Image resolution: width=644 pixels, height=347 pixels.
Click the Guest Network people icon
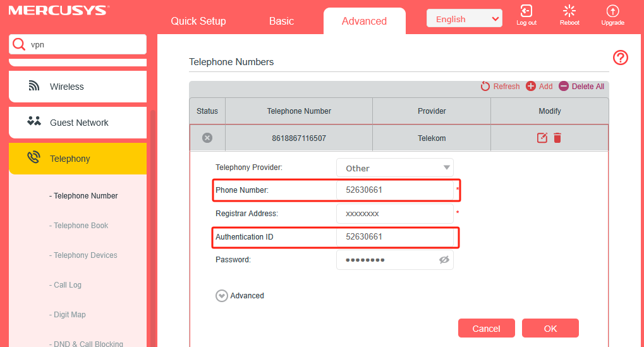pyautogui.click(x=34, y=121)
